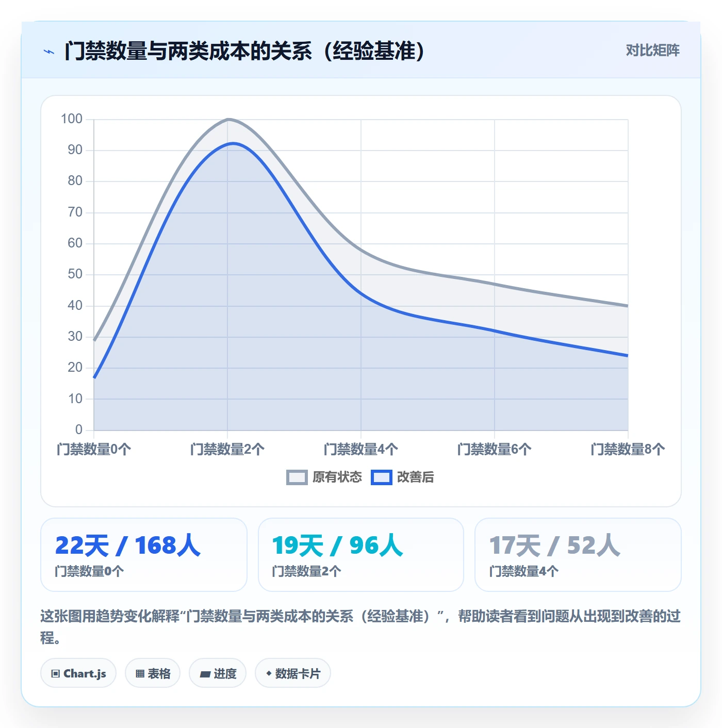Click the 原有状态 legend text
The height and width of the screenshot is (728, 722).
(x=337, y=477)
